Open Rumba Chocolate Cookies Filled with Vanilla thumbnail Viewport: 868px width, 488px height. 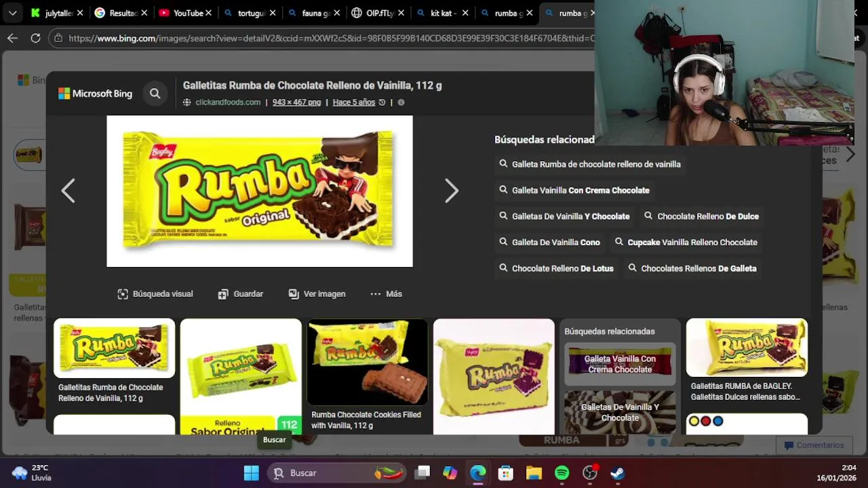(367, 363)
